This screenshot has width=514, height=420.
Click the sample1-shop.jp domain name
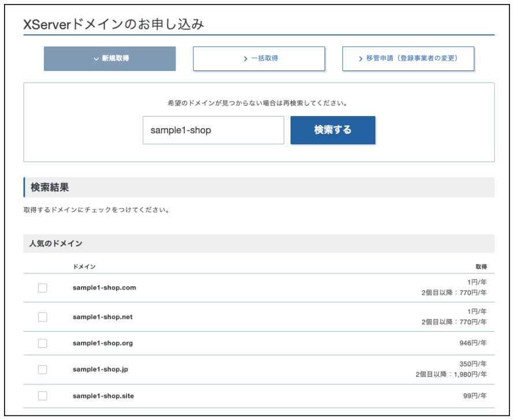tap(100, 370)
